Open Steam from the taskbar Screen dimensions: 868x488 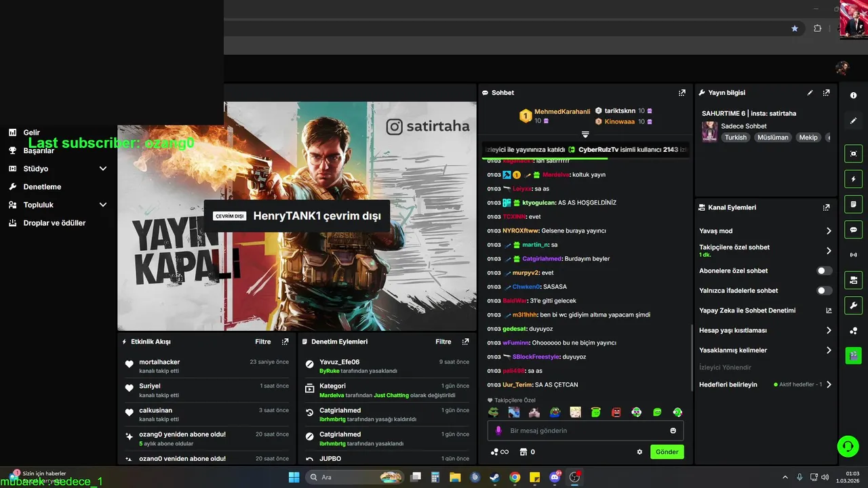tap(494, 477)
